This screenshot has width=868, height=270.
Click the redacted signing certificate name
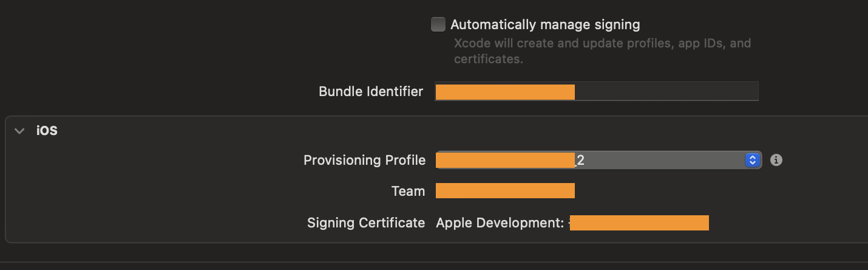639,223
